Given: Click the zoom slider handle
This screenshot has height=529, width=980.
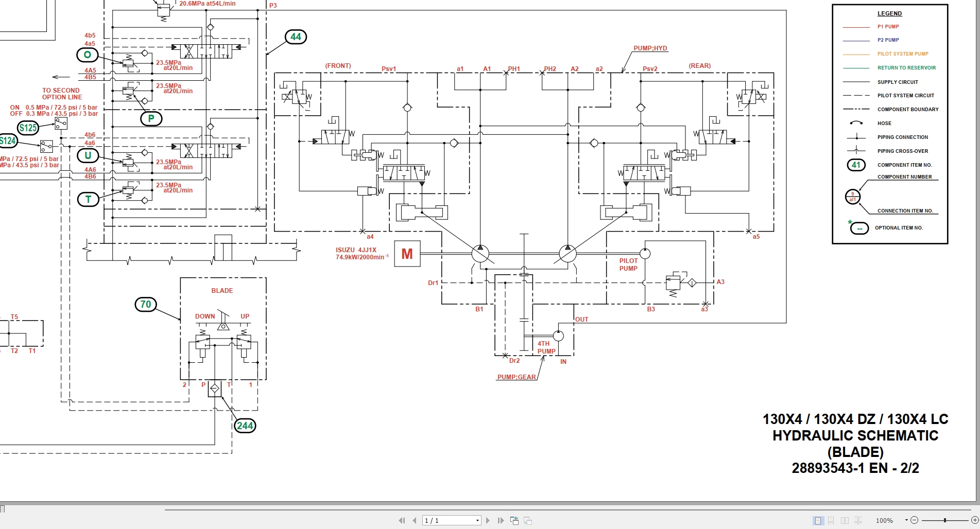Looking at the screenshot, I should [945, 520].
